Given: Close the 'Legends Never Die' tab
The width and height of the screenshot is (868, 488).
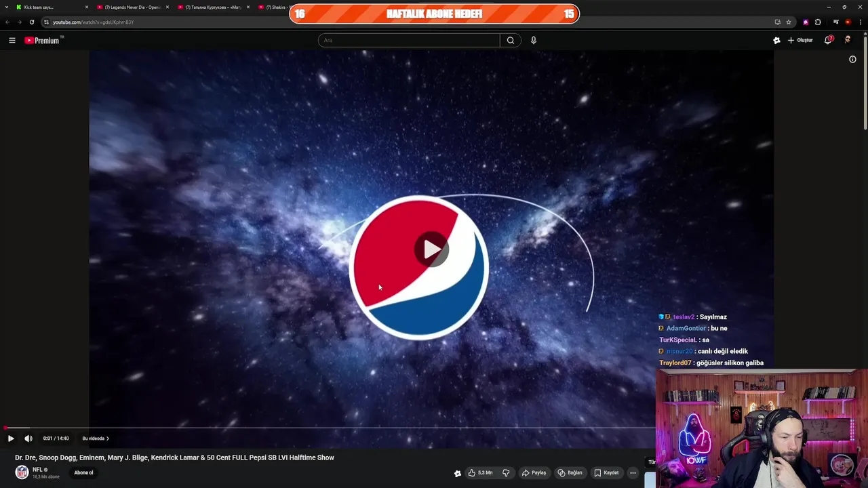Looking at the screenshot, I should pos(167,7).
